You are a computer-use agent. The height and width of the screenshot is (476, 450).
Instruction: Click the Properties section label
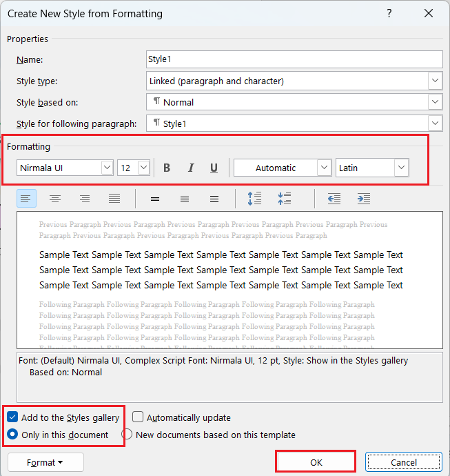pyautogui.click(x=28, y=39)
